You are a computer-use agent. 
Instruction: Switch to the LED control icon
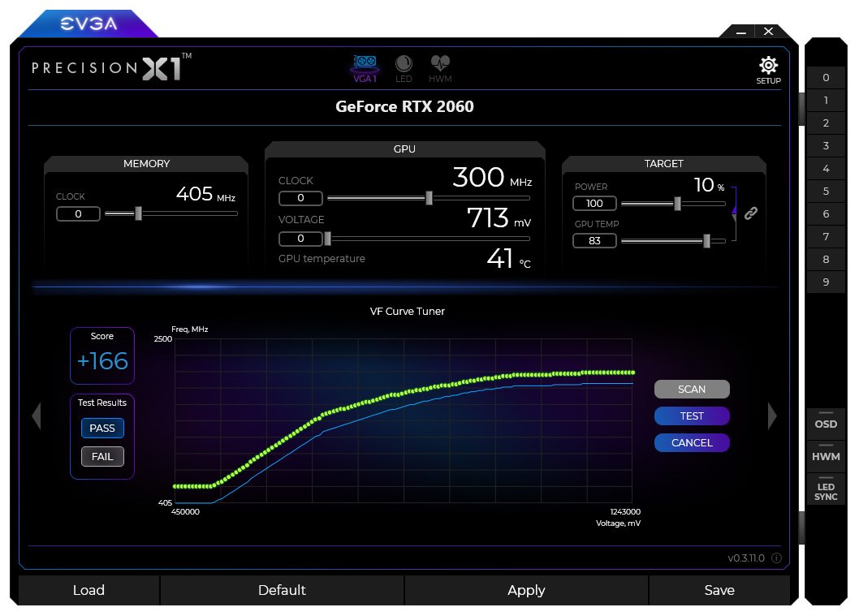pyautogui.click(x=404, y=68)
